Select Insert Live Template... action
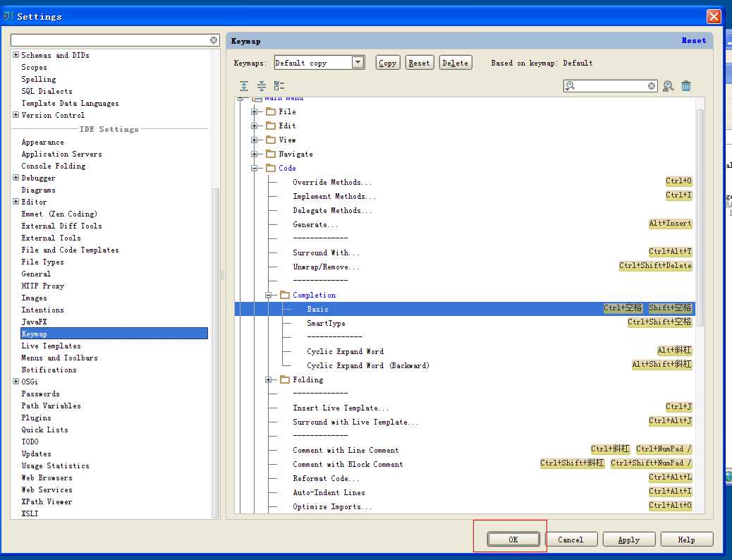The image size is (732, 560). pyautogui.click(x=341, y=408)
